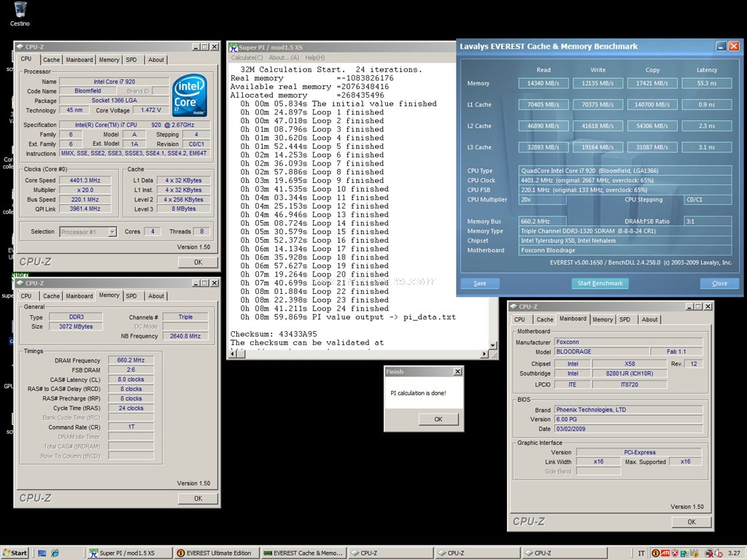This screenshot has width=747, height=560.
Task: Confirm the PI calculation done dialog
Action: click(438, 419)
